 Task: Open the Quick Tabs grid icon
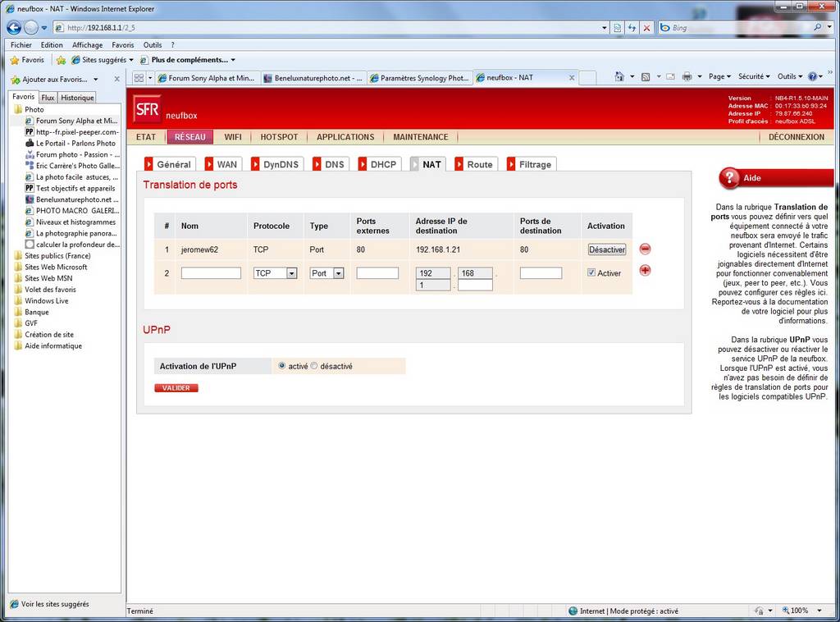(x=139, y=78)
